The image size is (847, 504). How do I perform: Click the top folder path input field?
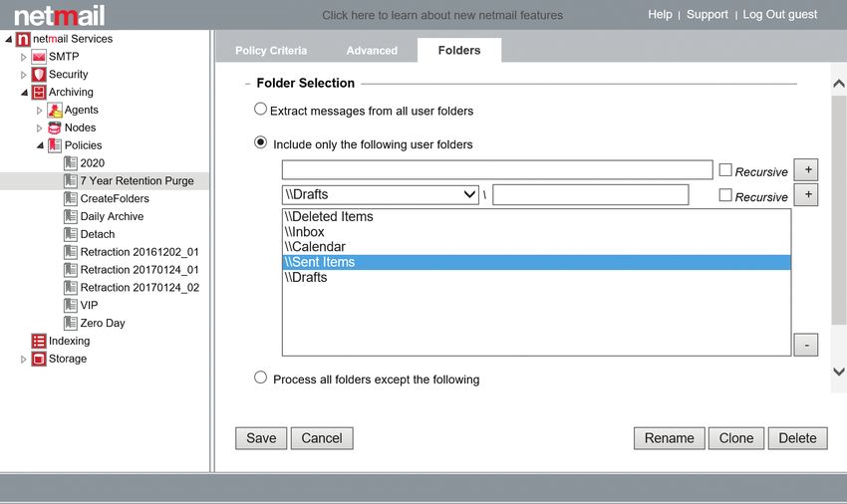tap(497, 169)
